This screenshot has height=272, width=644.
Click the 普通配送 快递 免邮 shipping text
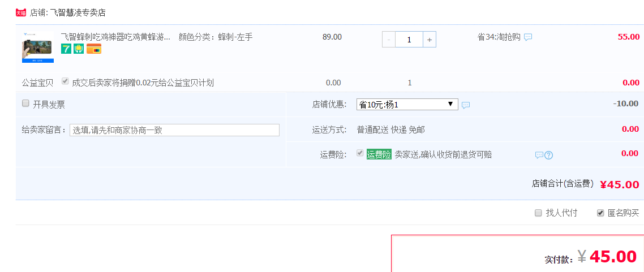(x=390, y=130)
